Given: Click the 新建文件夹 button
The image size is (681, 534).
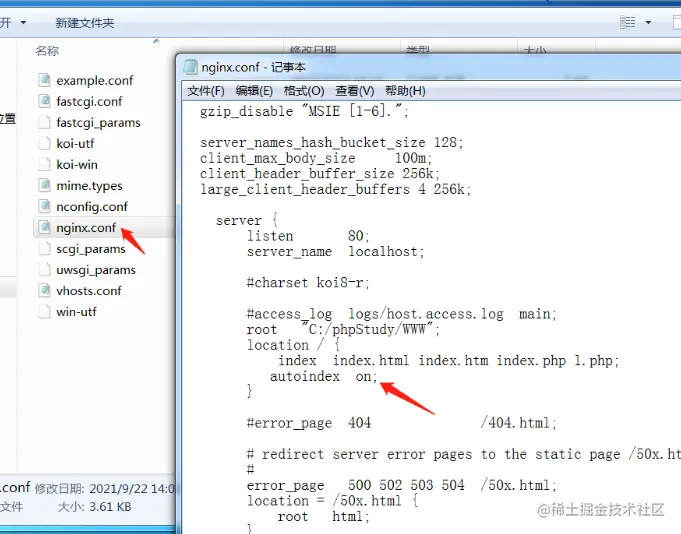Looking at the screenshot, I should pos(85,23).
